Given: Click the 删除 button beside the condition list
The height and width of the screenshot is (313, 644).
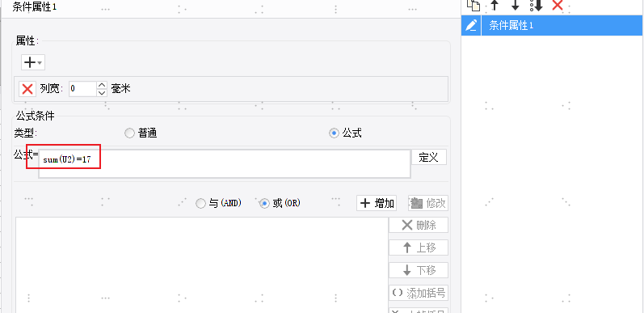Looking at the screenshot, I should (419, 225).
